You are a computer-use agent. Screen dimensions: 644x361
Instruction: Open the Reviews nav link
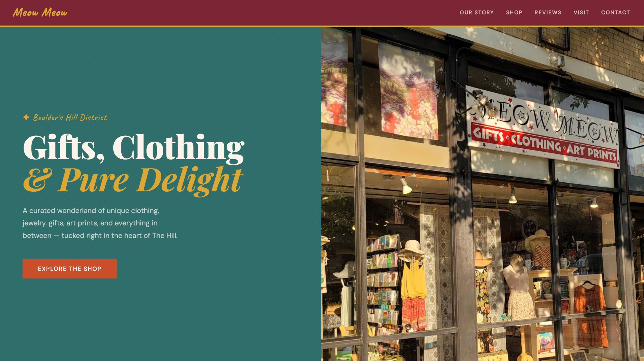[x=548, y=13]
